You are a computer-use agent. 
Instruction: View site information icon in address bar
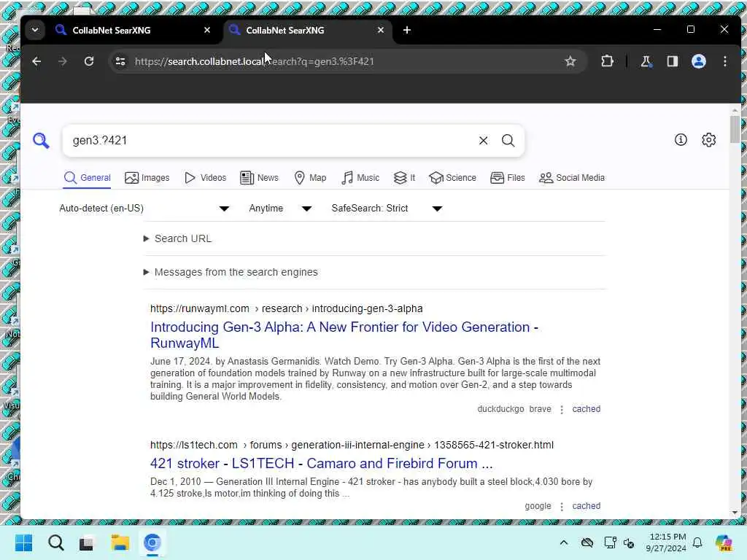tap(120, 61)
